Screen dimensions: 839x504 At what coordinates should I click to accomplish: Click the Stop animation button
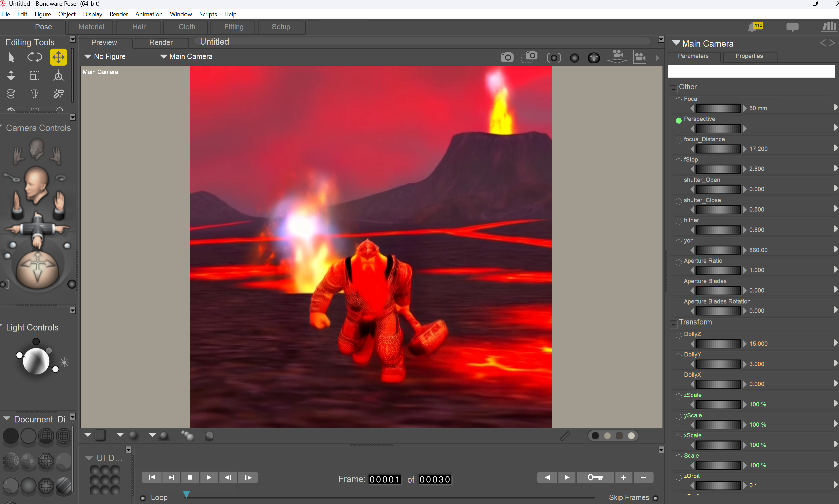190,477
